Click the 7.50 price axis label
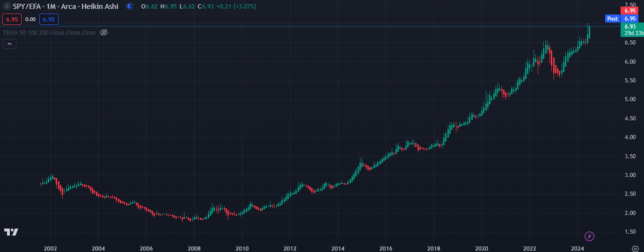644x252 pixels. 630,4
